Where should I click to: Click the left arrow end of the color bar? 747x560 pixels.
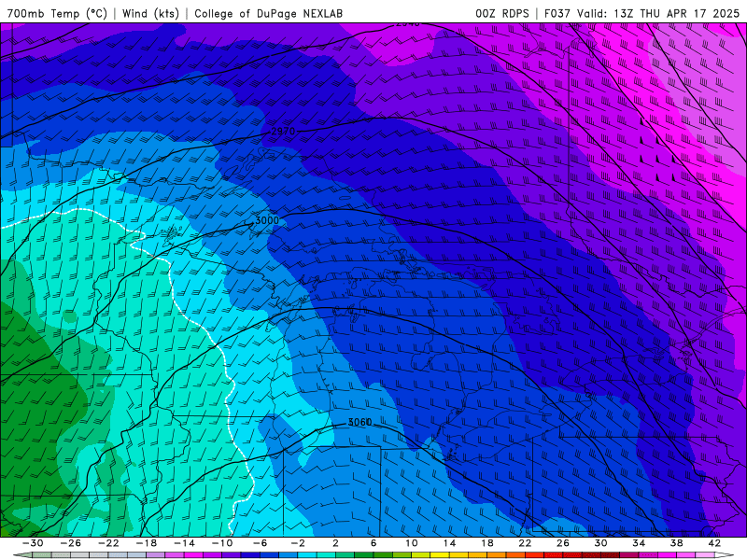click(x=21, y=555)
